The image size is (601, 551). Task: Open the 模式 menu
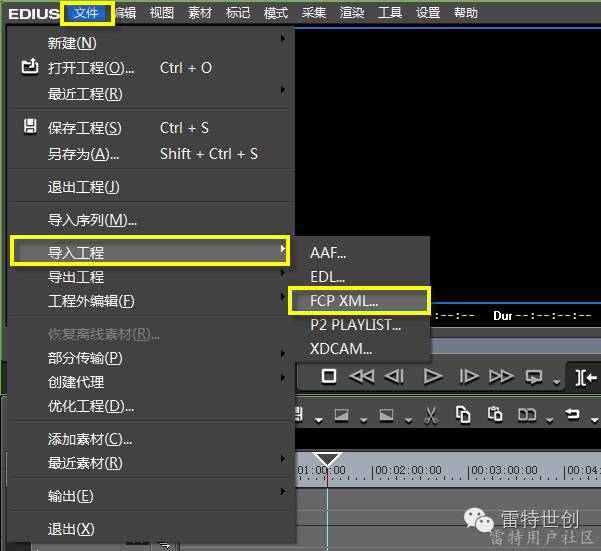tap(276, 13)
